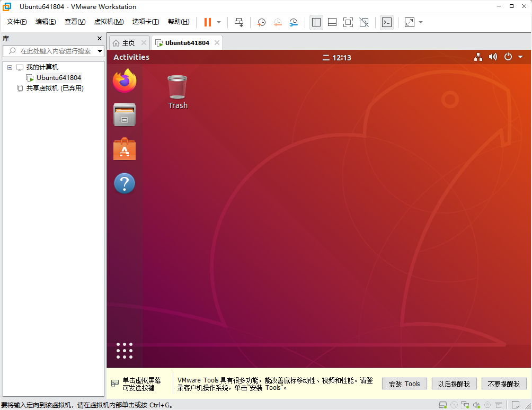Image resolution: width=532 pixels, height=410 pixels.
Task: Take a new snapshot of the virtual machine
Action: click(262, 22)
